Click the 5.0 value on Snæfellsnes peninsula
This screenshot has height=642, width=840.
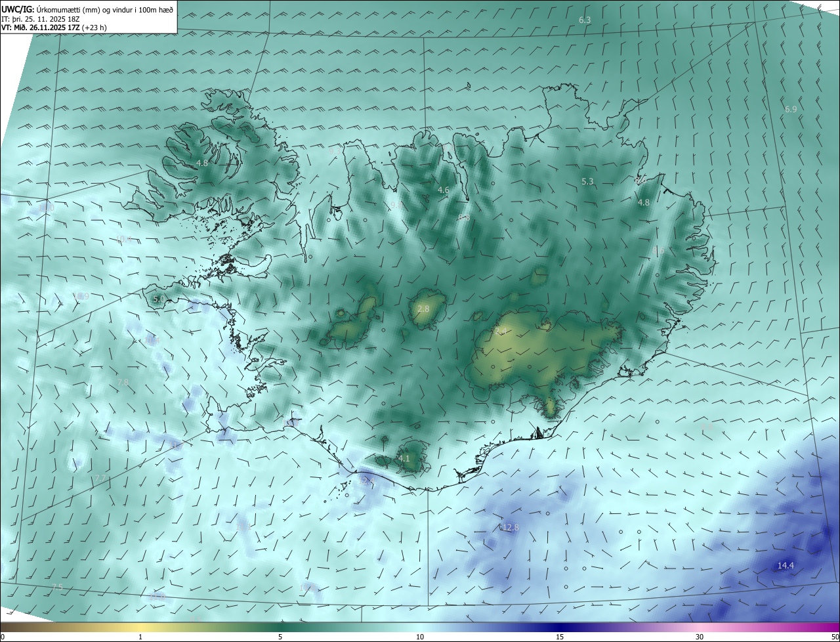point(159,299)
